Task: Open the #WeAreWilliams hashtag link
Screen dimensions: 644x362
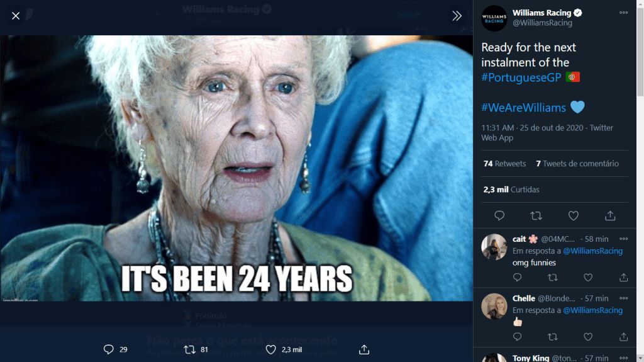Action: [x=524, y=108]
